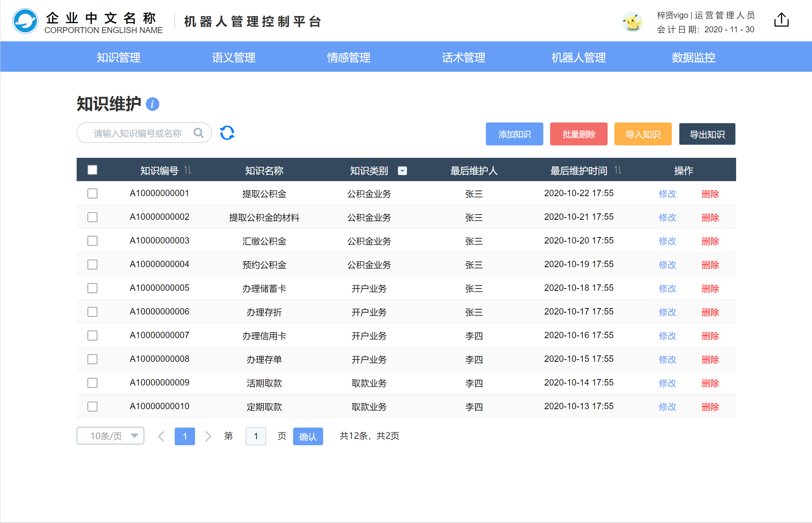Check the row for 办理信用卡
Viewport: 812px width, 523px height.
tap(92, 336)
